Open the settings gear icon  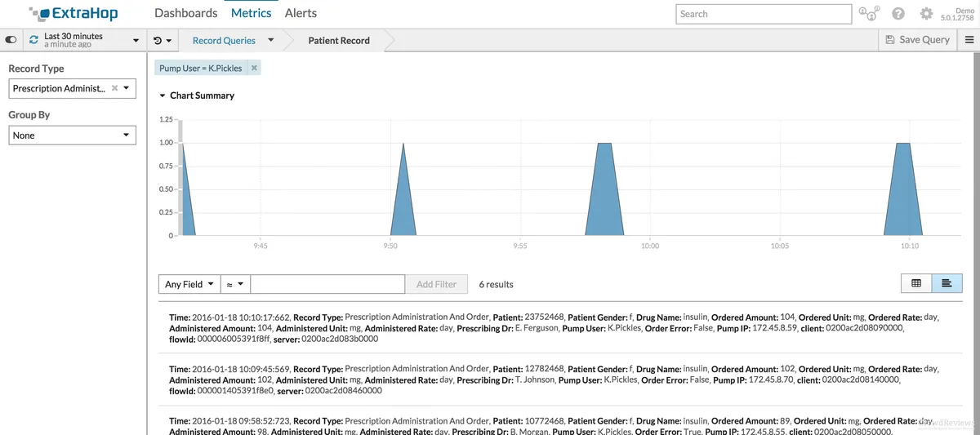coord(926,14)
